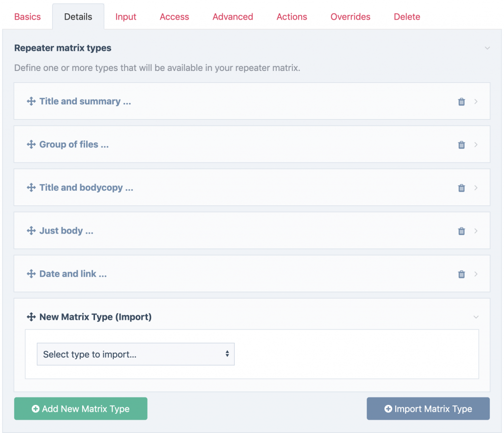Open the Overrides tab
Viewport: 504px width, 433px height.
350,17
